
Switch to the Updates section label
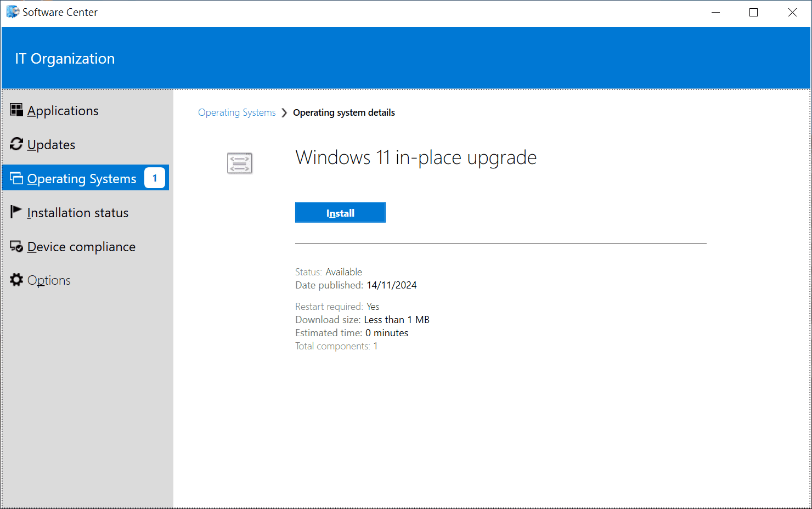click(51, 145)
